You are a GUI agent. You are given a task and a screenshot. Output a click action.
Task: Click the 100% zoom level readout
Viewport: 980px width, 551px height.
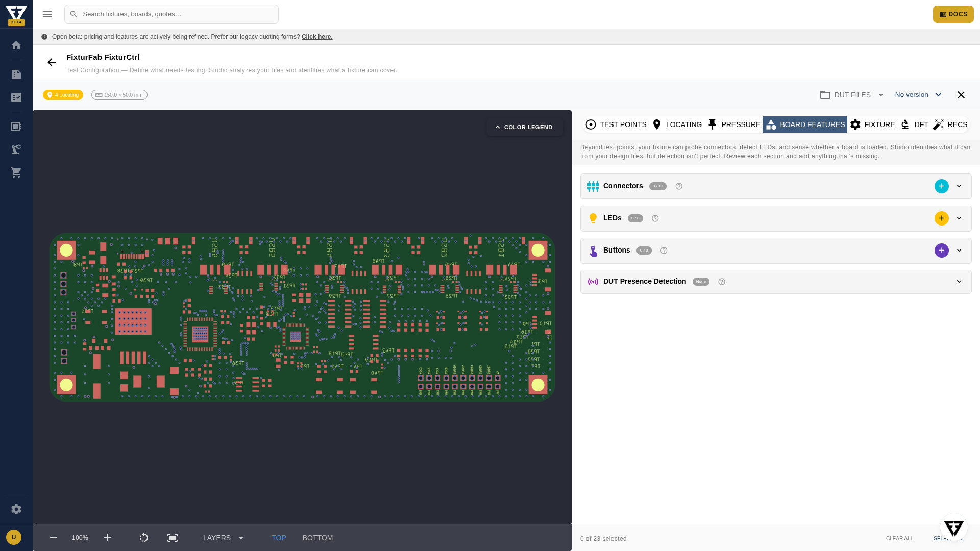[80, 538]
